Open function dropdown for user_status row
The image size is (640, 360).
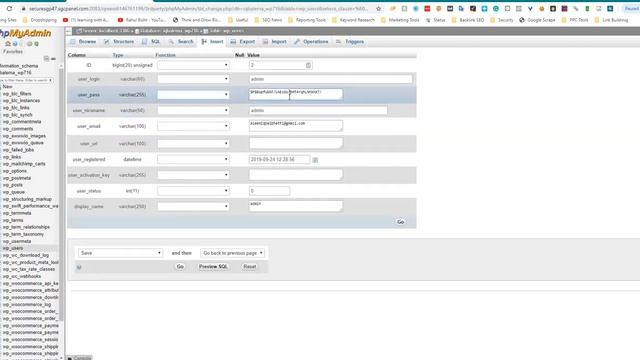click(x=193, y=191)
